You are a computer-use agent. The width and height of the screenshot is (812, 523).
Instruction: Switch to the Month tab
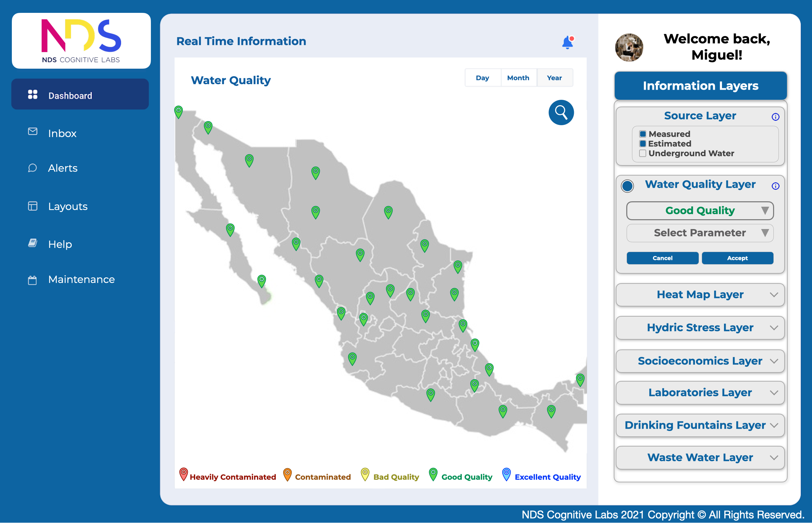pos(519,77)
